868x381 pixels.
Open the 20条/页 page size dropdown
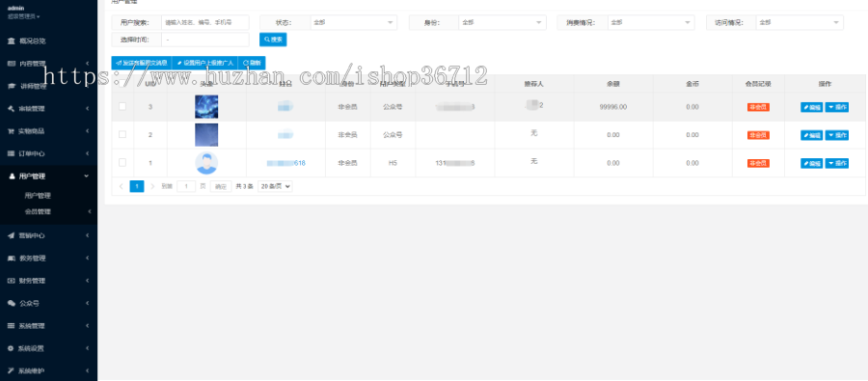pyautogui.click(x=275, y=186)
